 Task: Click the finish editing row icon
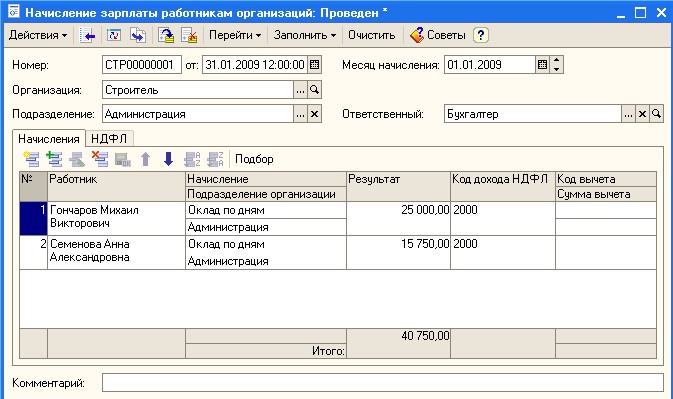(x=123, y=159)
